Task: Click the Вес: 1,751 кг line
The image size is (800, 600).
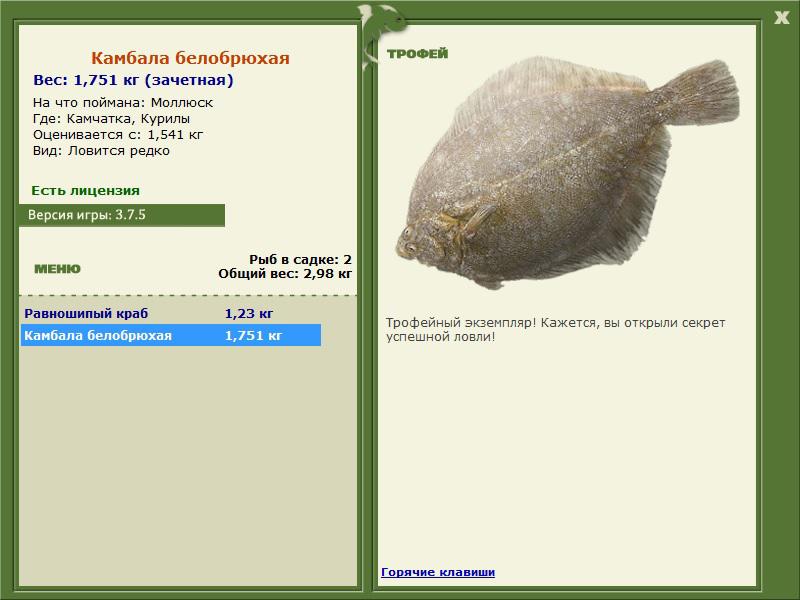Action: (134, 80)
